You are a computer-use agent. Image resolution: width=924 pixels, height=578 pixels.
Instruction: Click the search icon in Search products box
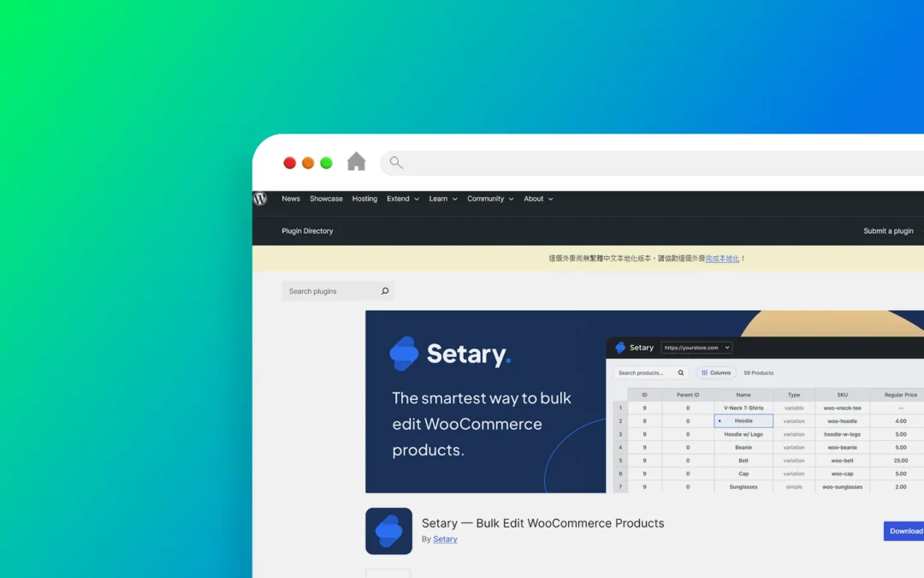pyautogui.click(x=681, y=372)
